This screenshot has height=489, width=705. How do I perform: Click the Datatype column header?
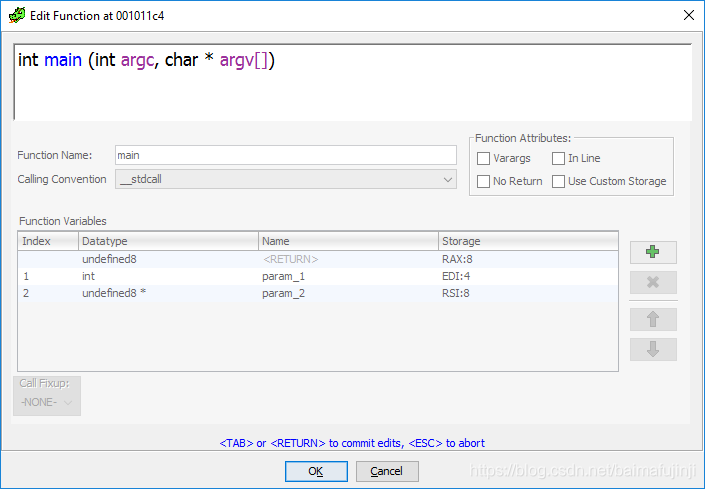168,241
